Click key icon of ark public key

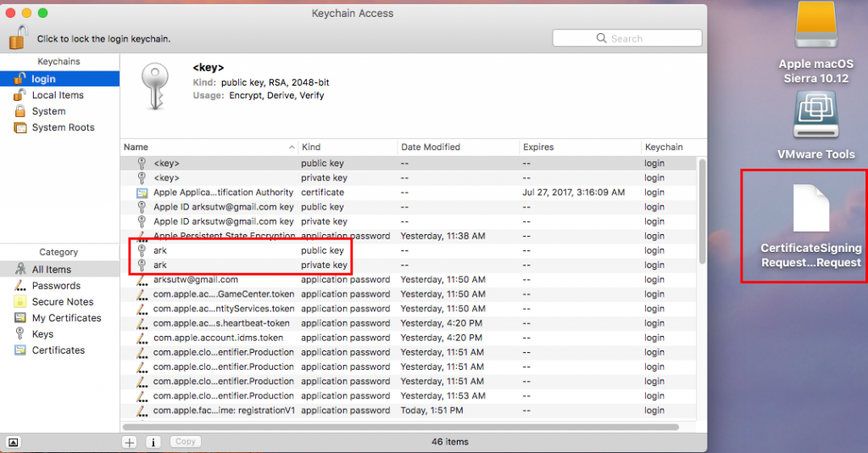click(x=142, y=250)
